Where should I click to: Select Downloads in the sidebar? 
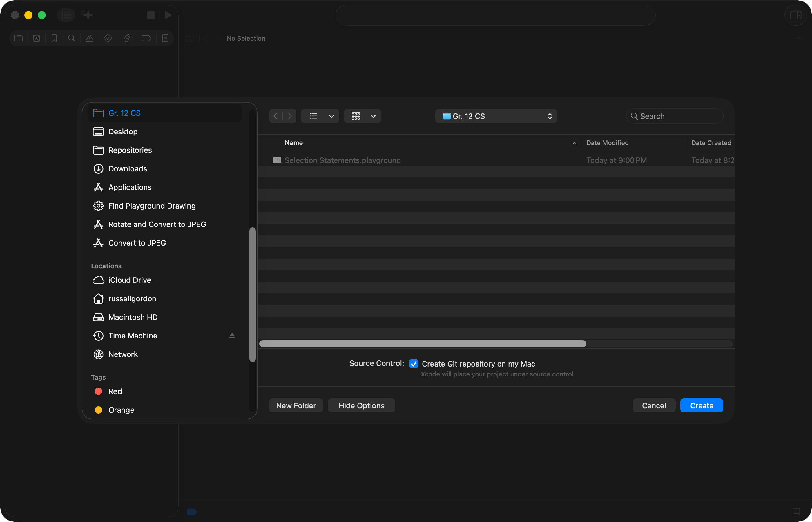pyautogui.click(x=127, y=169)
